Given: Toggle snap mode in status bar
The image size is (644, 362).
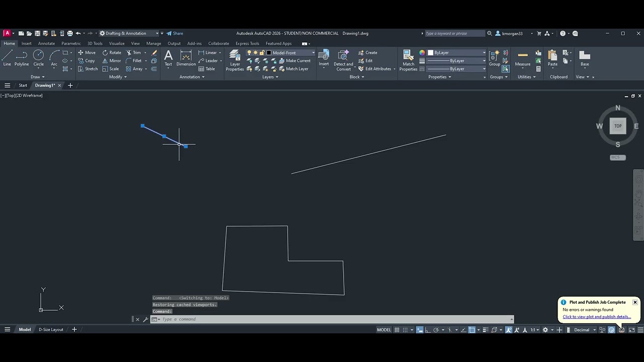Looking at the screenshot, I should coord(405,330).
